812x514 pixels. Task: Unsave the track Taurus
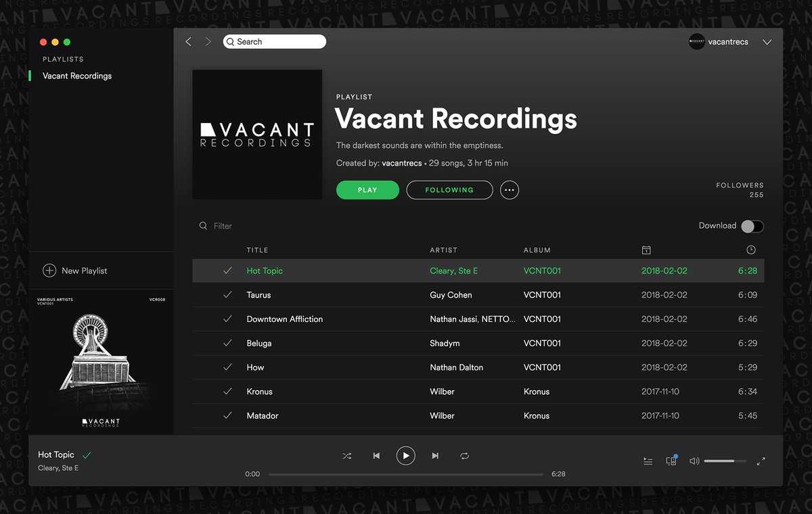(x=229, y=294)
